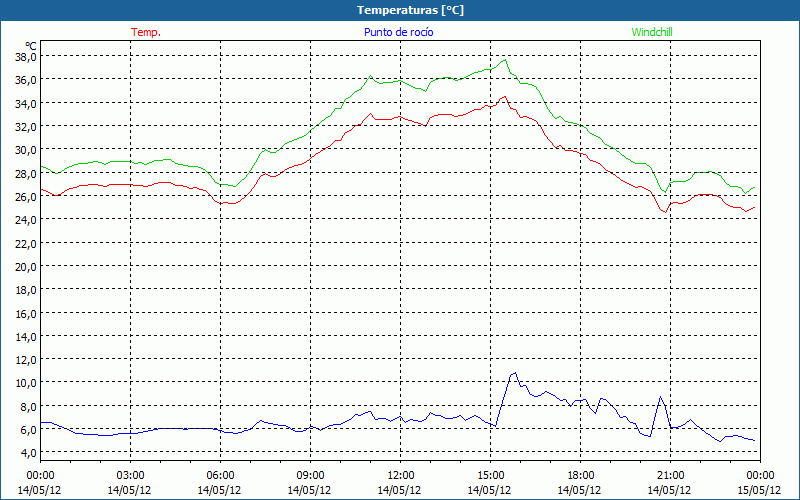800x500 pixels.
Task: Click the 12,0 y-axis value
Action: click(x=26, y=360)
